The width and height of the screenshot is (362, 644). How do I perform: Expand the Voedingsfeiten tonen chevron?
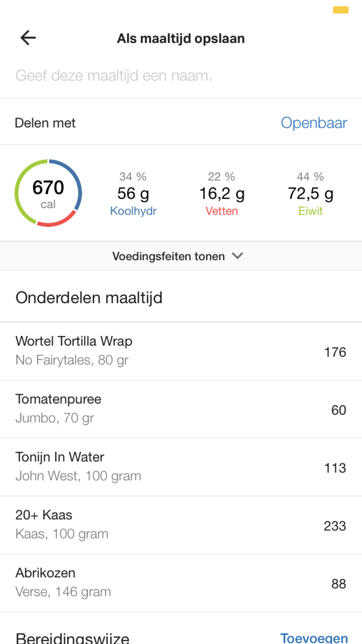click(238, 256)
